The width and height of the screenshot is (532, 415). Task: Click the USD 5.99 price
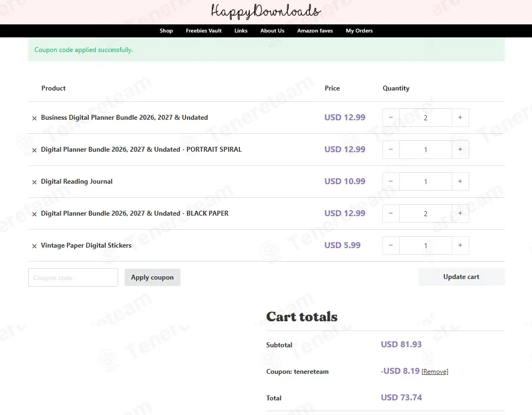pos(342,245)
